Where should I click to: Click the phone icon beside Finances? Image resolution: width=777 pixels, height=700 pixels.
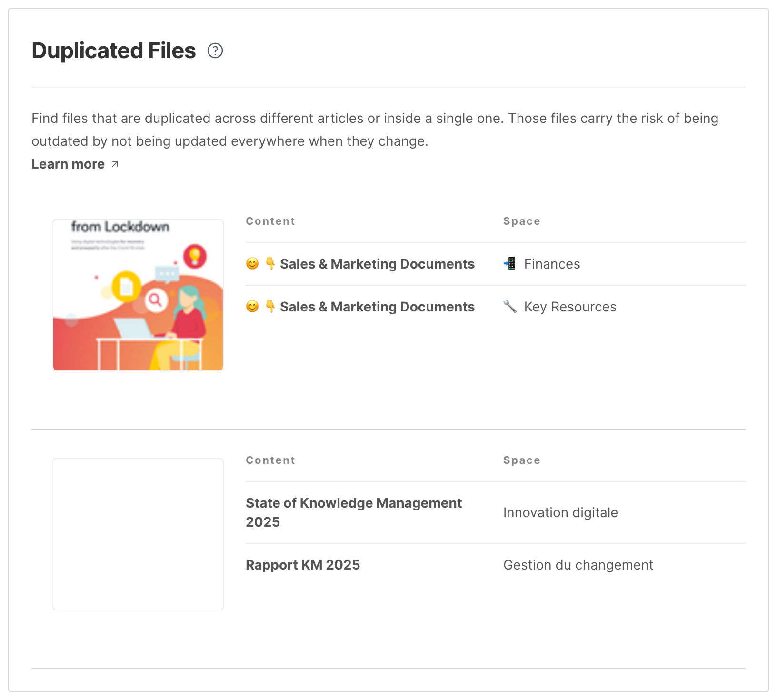[x=510, y=263]
